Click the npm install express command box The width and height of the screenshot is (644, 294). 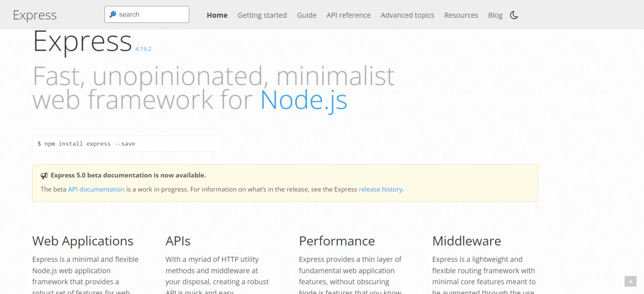click(x=127, y=144)
